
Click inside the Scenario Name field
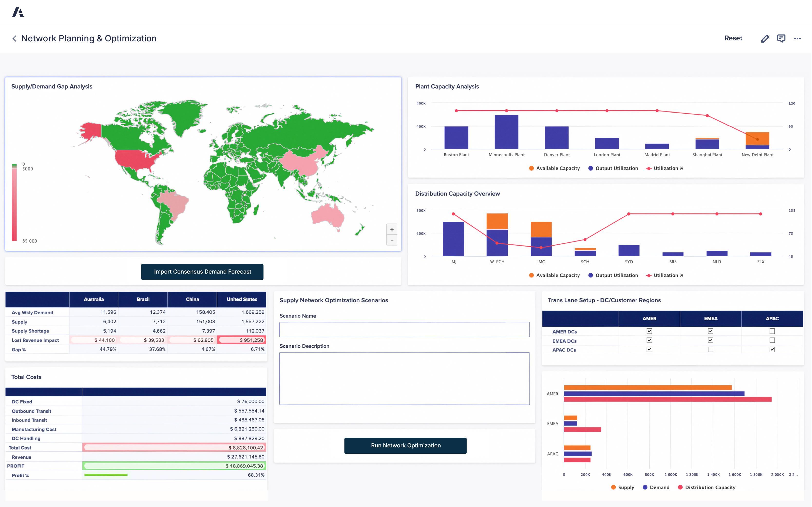coord(404,330)
